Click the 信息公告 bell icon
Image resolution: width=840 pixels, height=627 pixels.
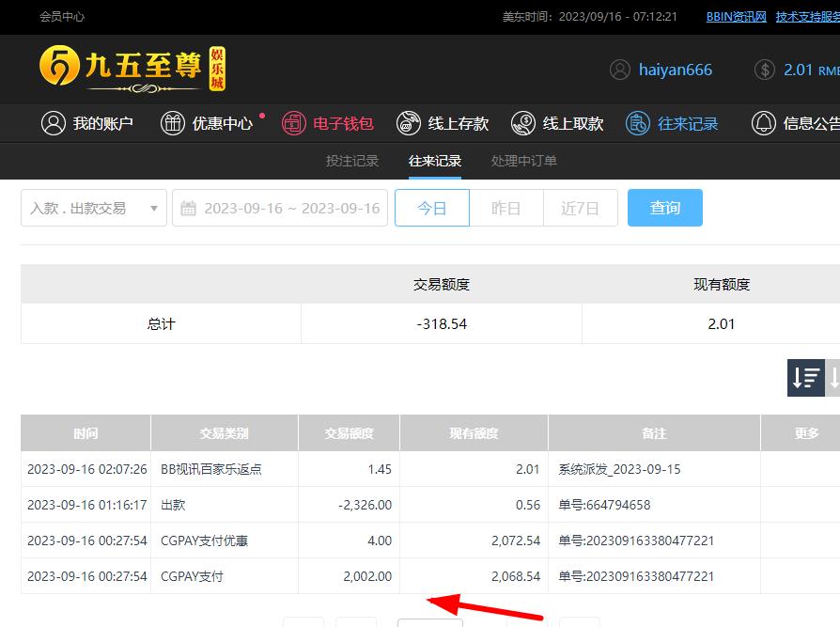coord(764,123)
